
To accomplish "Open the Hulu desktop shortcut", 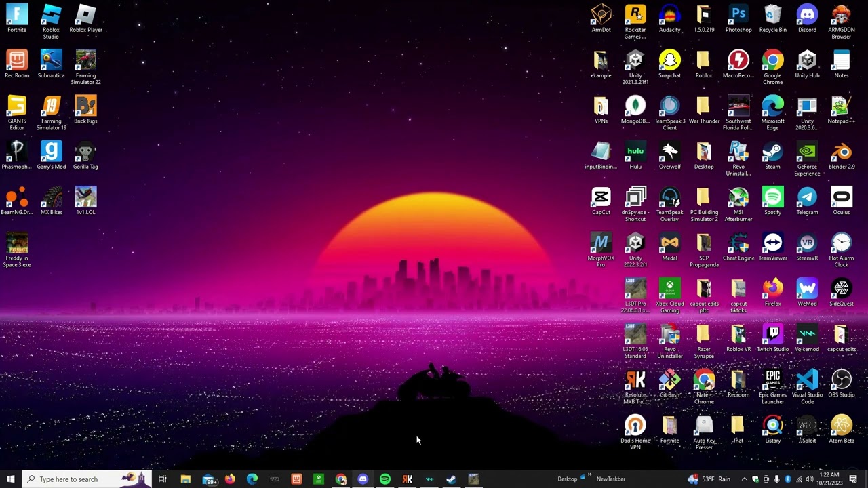I will [635, 155].
